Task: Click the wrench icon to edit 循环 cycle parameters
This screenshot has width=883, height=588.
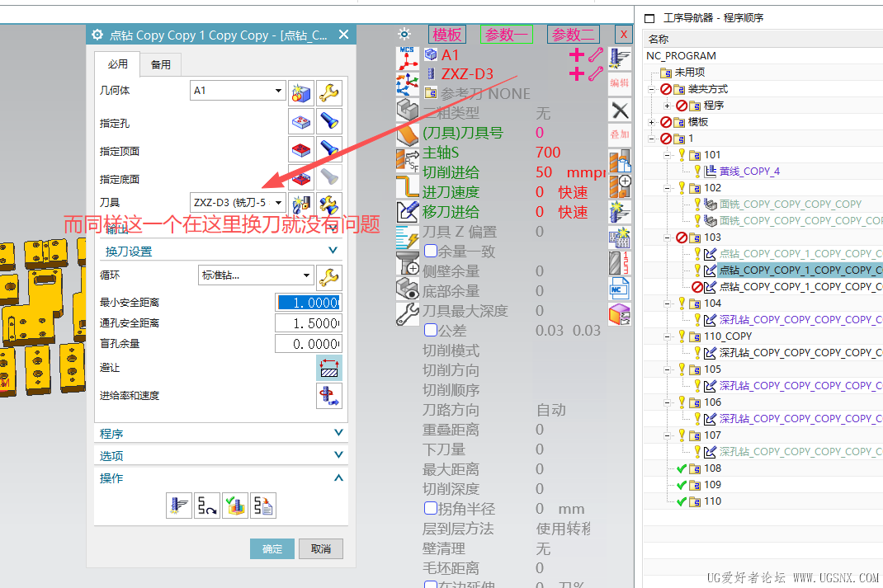Action: click(329, 277)
